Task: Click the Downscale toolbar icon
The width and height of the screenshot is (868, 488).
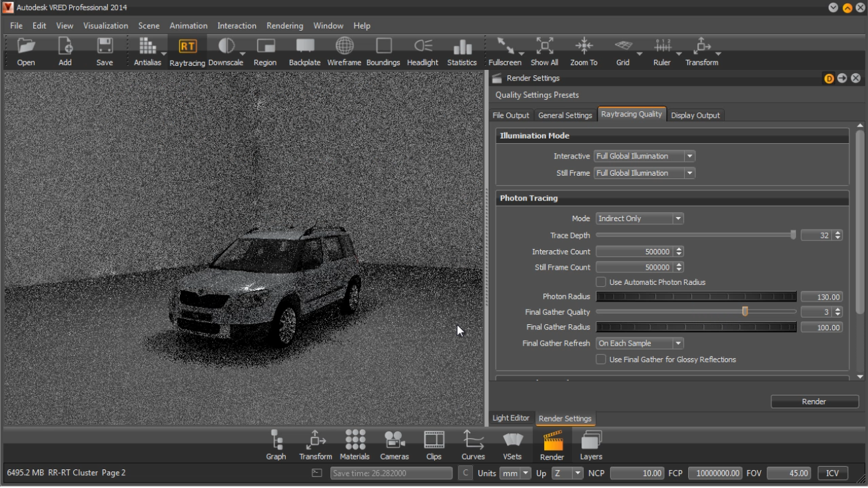Action: [x=226, y=51]
